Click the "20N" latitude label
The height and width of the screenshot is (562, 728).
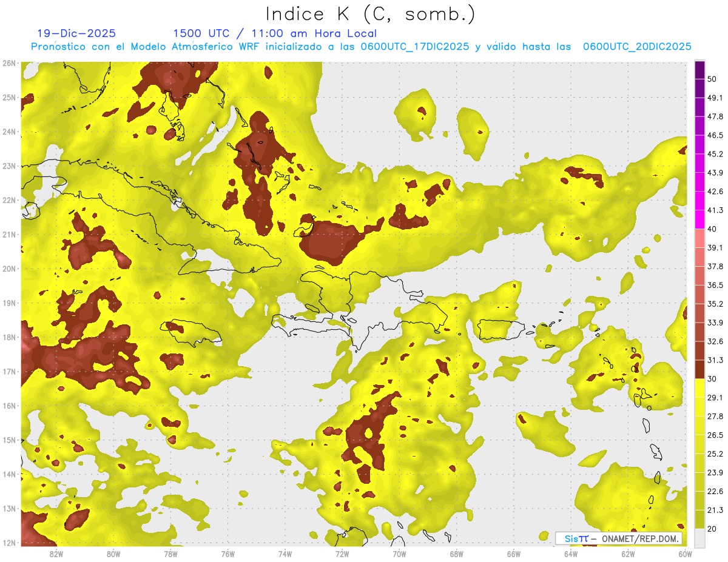9,269
